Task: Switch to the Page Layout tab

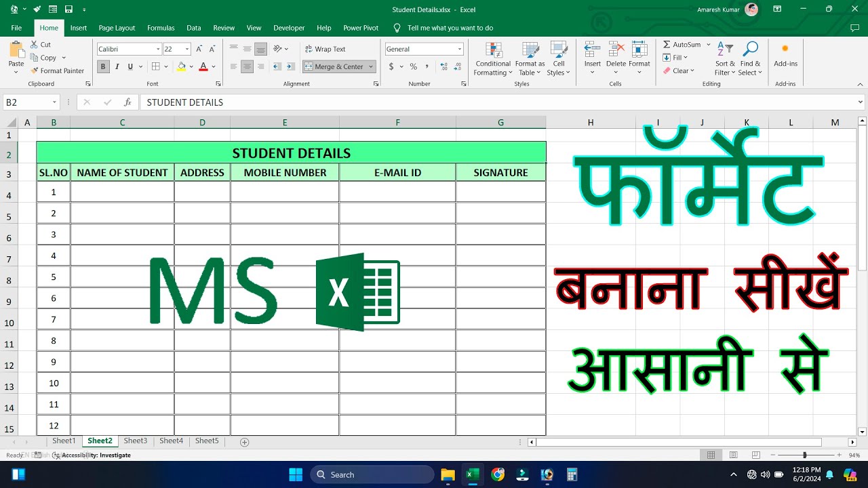Action: [x=117, y=28]
